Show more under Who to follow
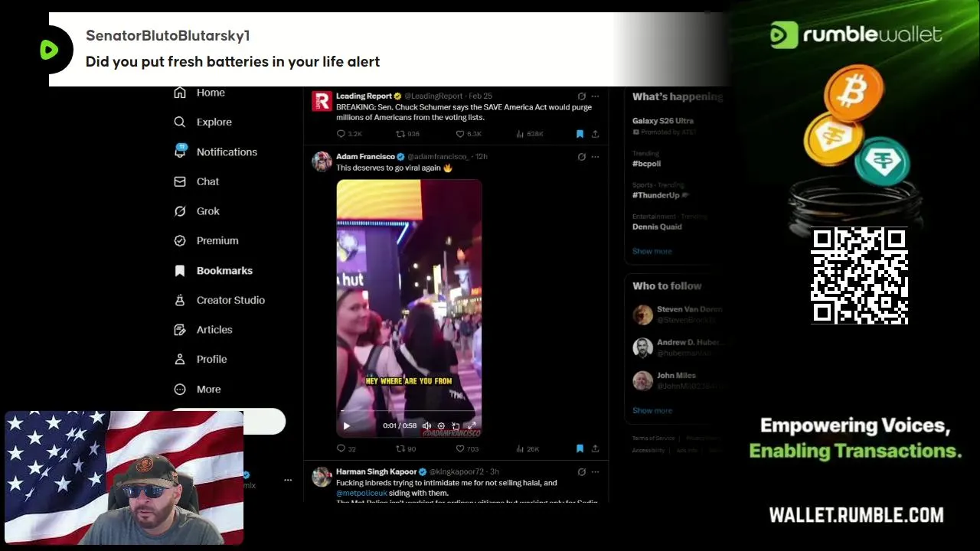The image size is (980, 551). tap(652, 411)
